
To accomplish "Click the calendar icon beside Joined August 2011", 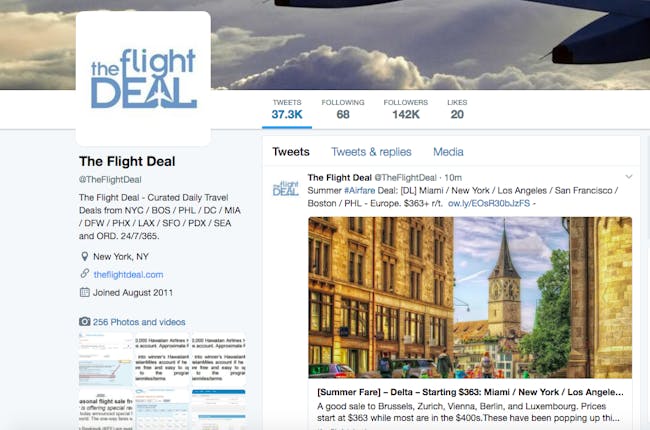I will 85,292.
